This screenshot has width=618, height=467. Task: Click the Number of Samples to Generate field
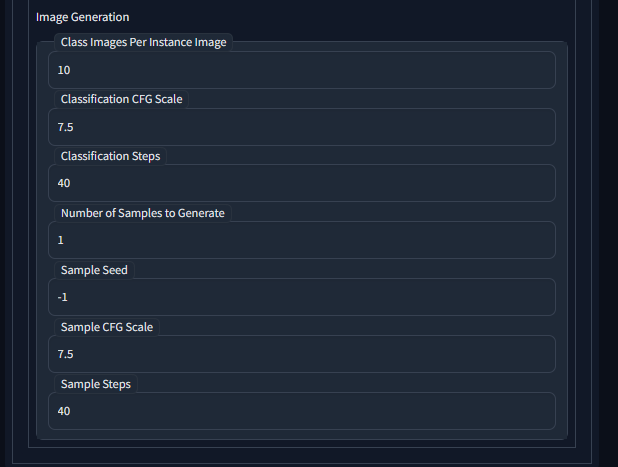(x=301, y=240)
